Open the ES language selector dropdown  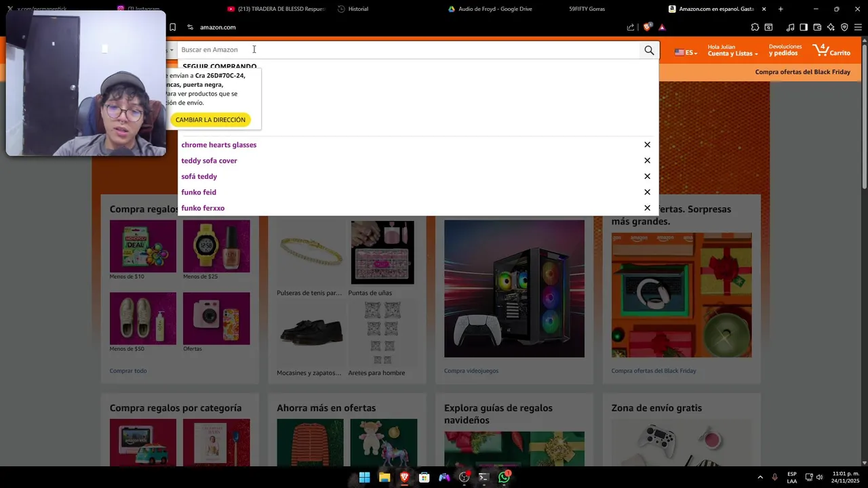686,52
